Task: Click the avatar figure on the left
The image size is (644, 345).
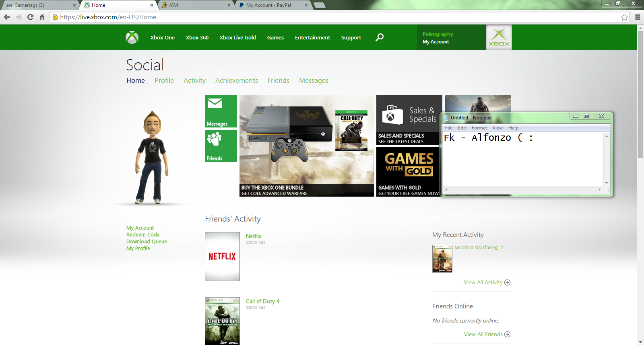Action: 152,157
